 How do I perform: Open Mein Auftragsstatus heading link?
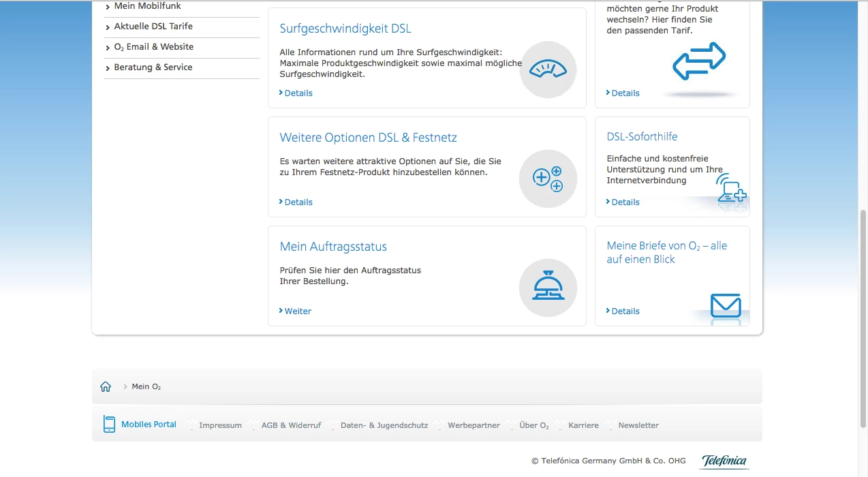point(333,247)
